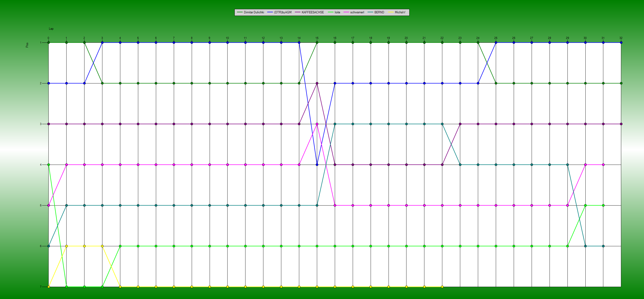Click the magenta data point at lap 15, position 3
Viewport: 644px width, 299px height.
pos(317,124)
